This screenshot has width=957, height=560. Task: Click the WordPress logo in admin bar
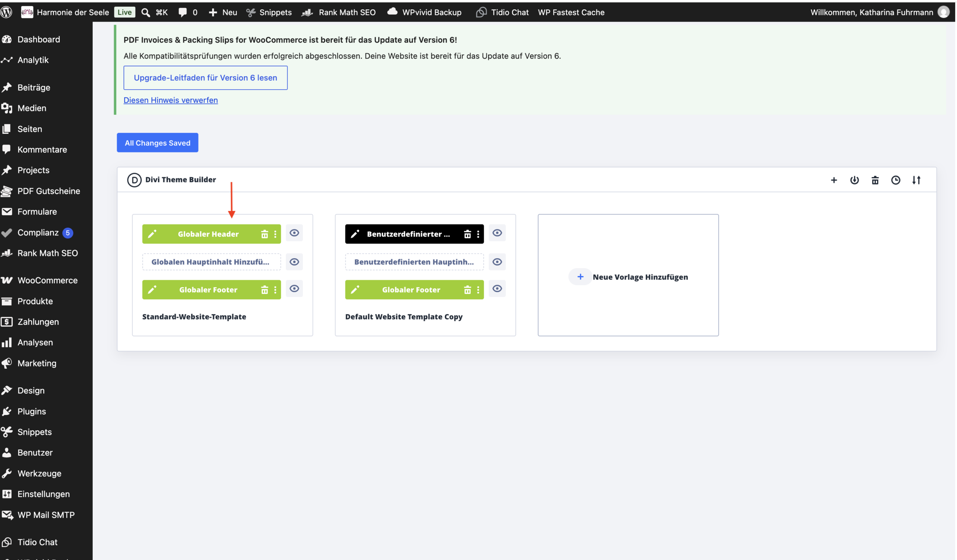(x=6, y=12)
